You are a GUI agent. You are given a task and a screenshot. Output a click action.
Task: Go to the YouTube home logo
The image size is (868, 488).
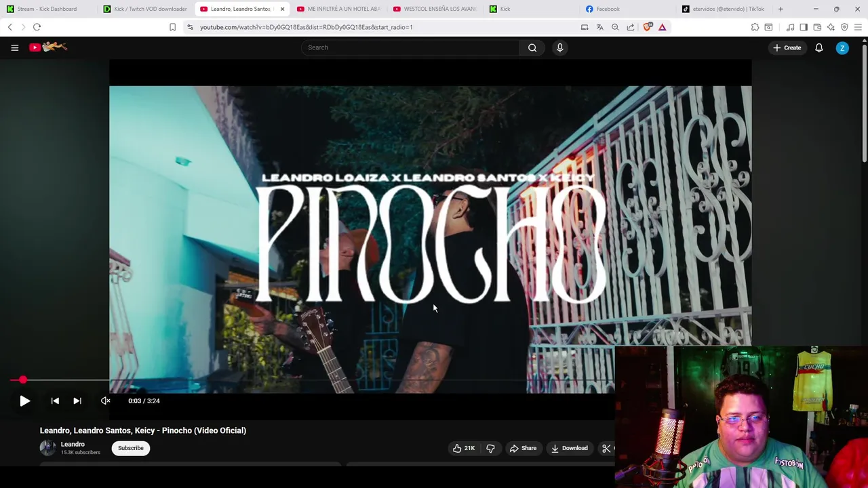(x=48, y=47)
